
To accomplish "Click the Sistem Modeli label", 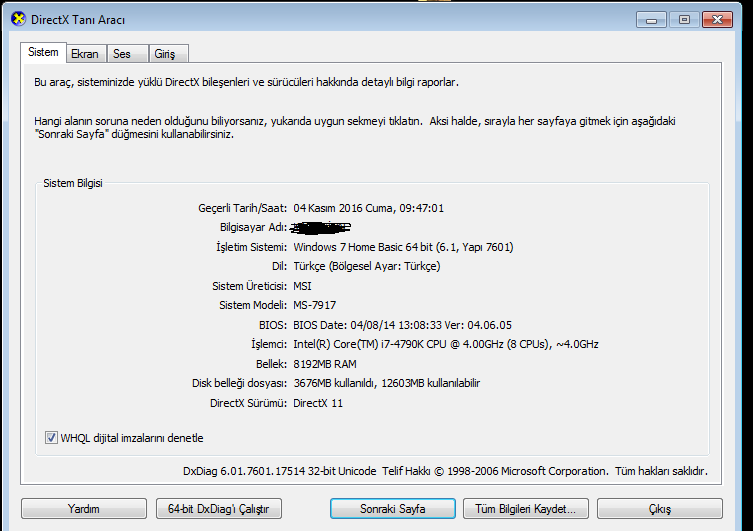I will [x=253, y=305].
